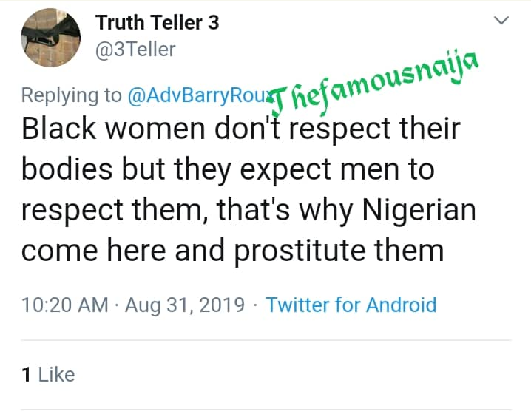Click the bold number 1 before Like
Viewport: 531px width, 420px height.
(x=26, y=374)
